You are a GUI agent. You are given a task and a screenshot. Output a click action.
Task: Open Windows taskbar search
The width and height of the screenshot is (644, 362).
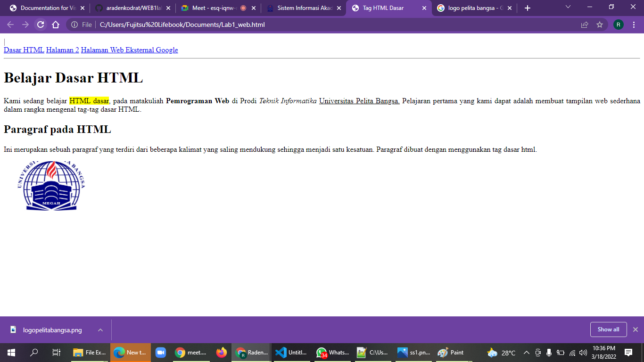34,353
